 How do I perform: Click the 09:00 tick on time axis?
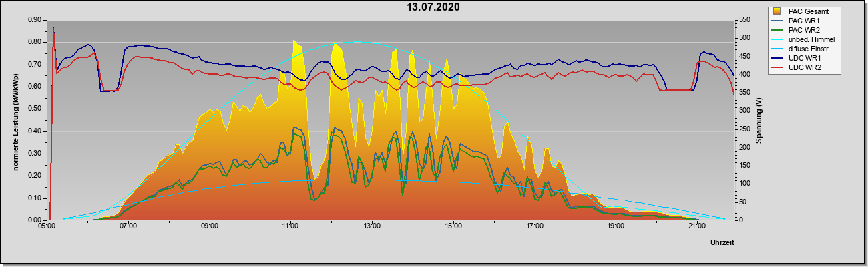tap(209, 226)
